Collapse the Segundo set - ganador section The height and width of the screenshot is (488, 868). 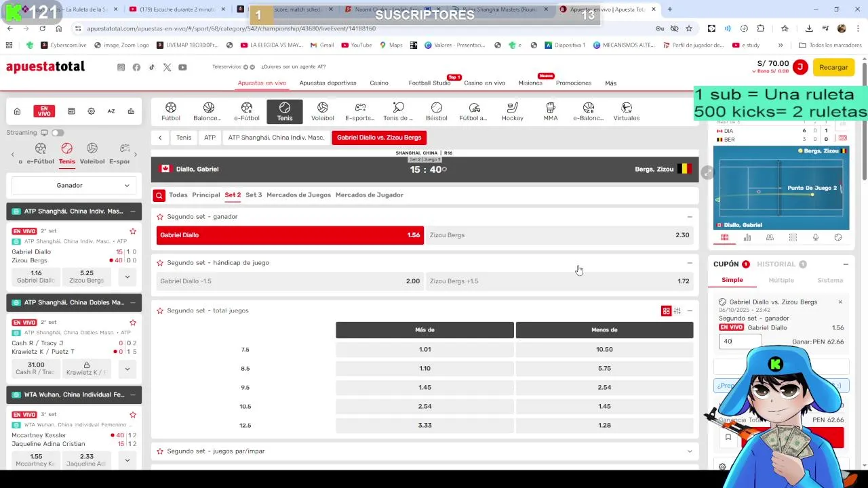click(x=690, y=217)
